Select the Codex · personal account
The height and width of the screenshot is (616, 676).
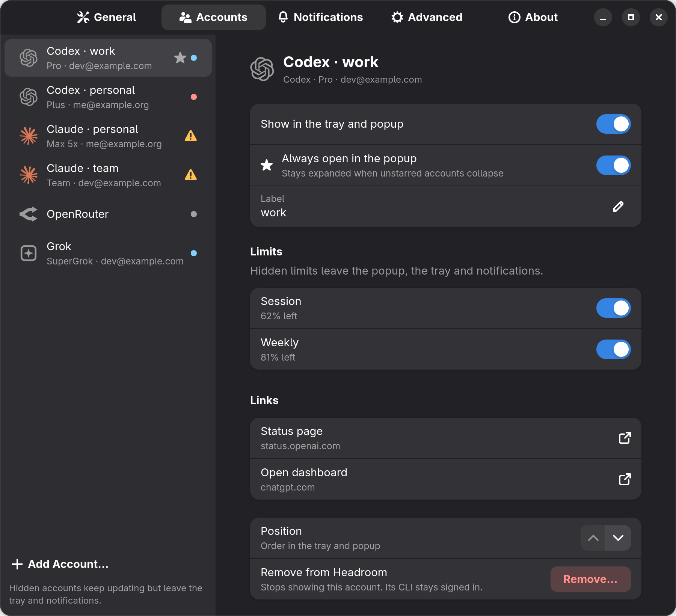click(x=108, y=97)
